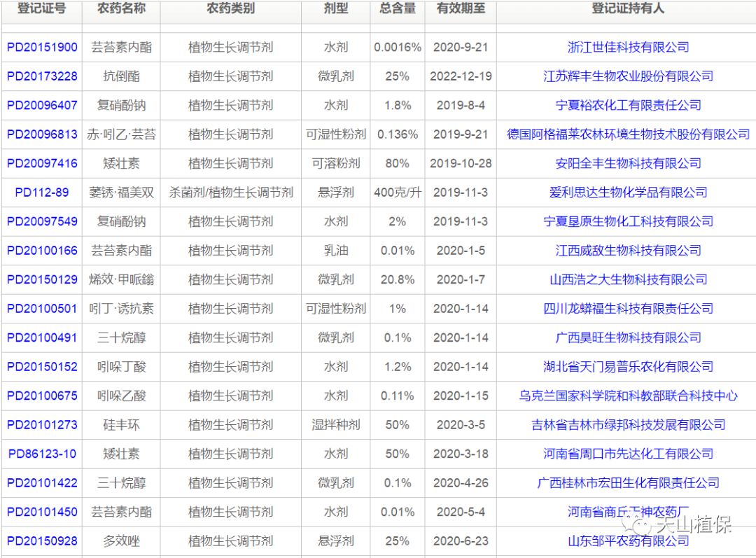The image size is (756, 558).
Task: Click 山东邹平农药有限公司 holder link
Action: pos(628,541)
